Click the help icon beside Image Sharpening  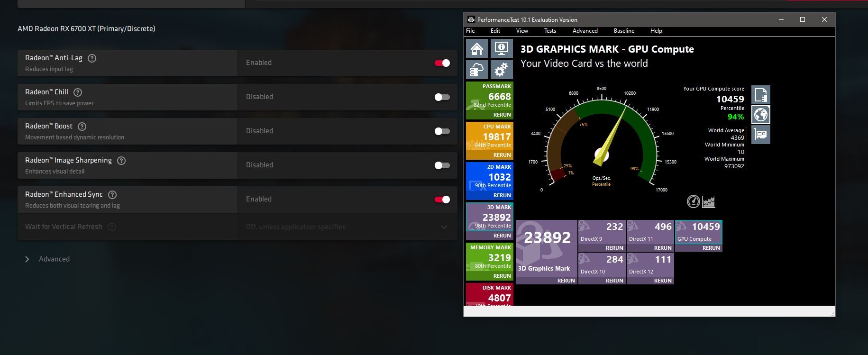(x=121, y=161)
